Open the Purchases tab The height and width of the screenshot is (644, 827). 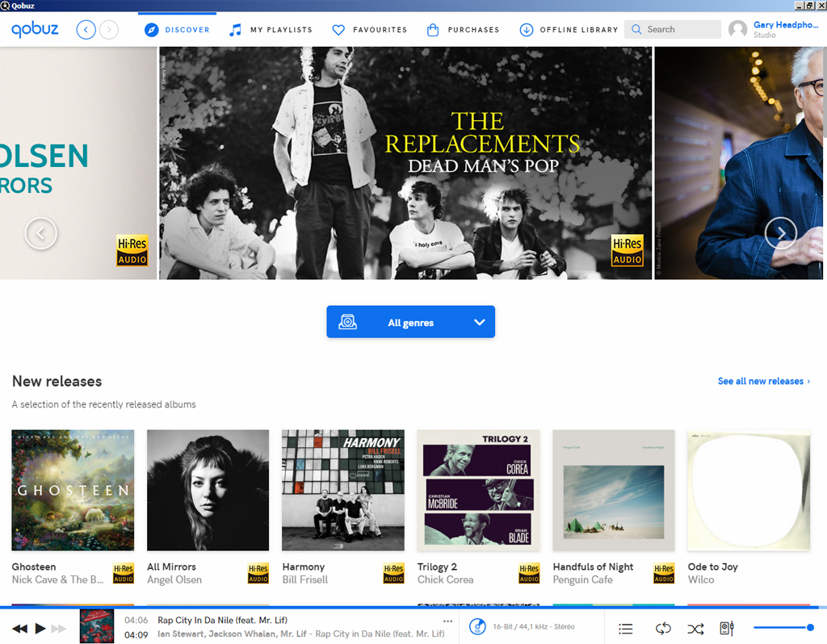point(463,30)
